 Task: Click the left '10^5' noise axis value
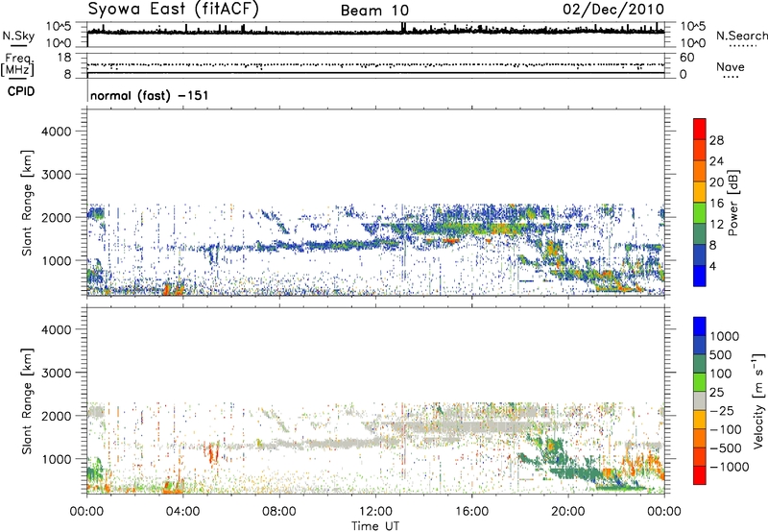[59, 26]
